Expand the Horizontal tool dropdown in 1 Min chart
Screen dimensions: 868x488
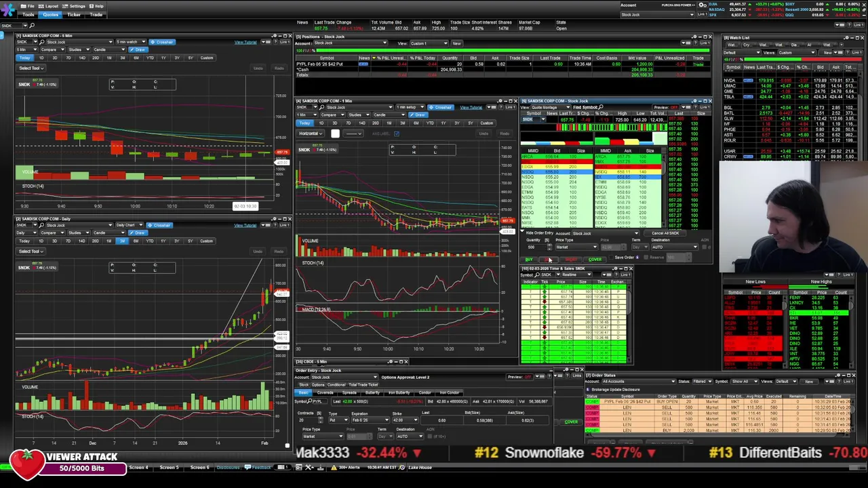pyautogui.click(x=311, y=134)
